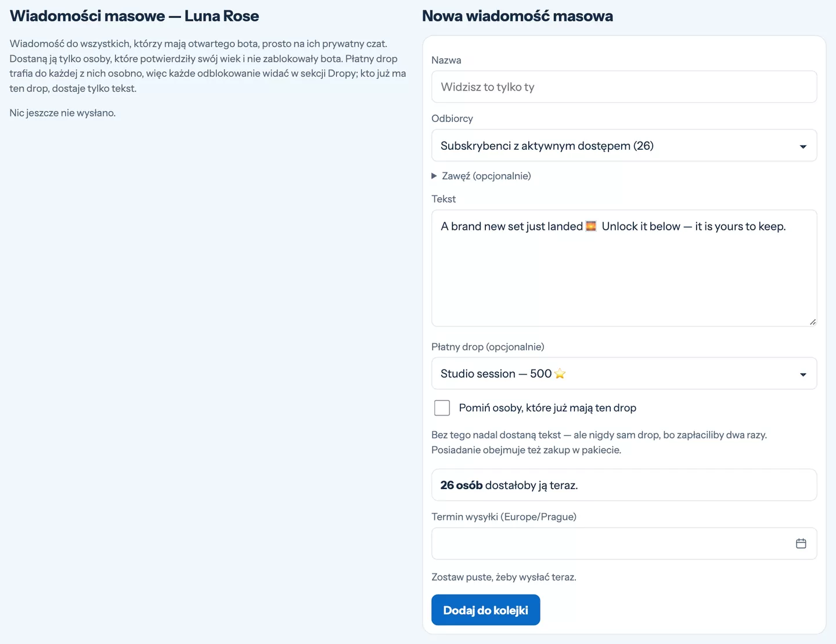Click the 'Odbiorcy' field label
Image resolution: width=836 pixels, height=644 pixels.
click(452, 118)
